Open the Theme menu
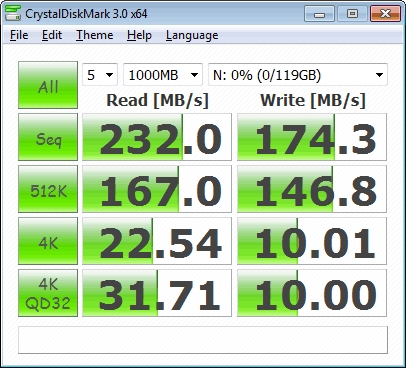406x368 pixels. pos(95,35)
